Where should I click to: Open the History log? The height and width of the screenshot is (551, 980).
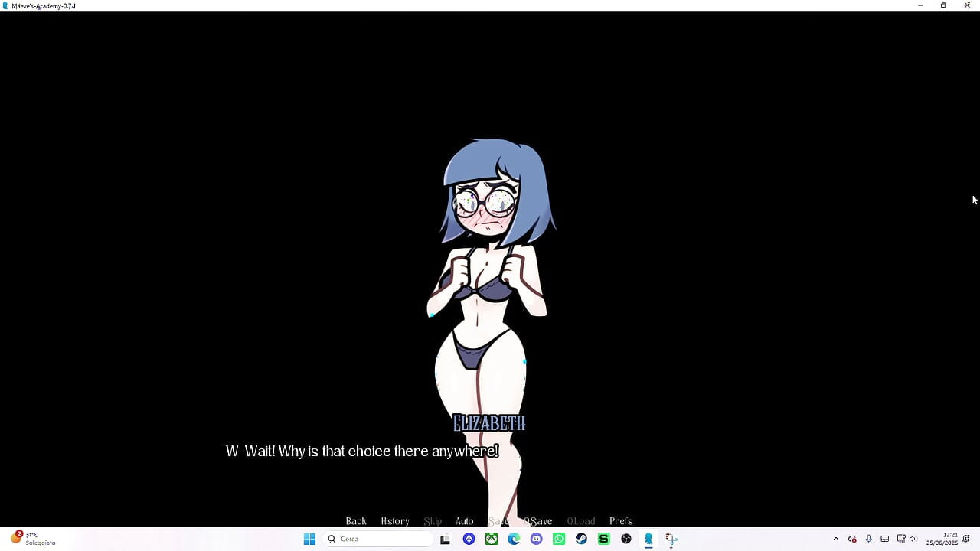(395, 521)
